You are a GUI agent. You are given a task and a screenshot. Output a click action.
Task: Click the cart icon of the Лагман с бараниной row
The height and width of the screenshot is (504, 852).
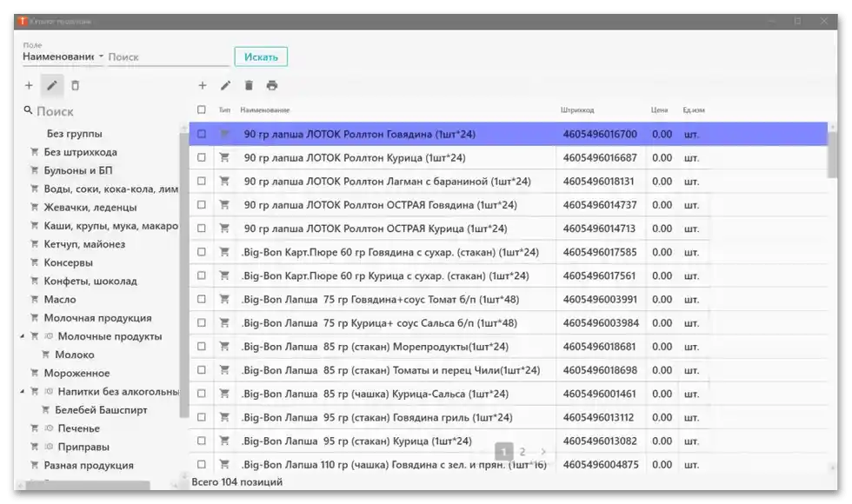224,181
